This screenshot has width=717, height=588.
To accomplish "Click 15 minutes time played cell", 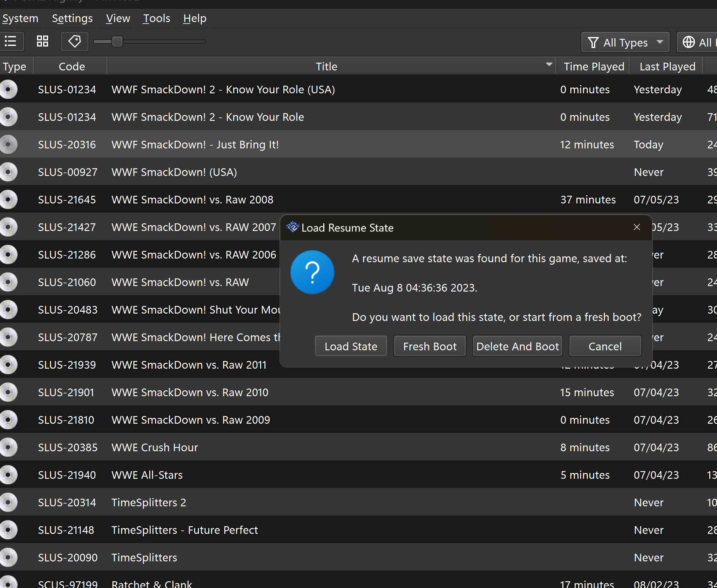I will click(587, 392).
